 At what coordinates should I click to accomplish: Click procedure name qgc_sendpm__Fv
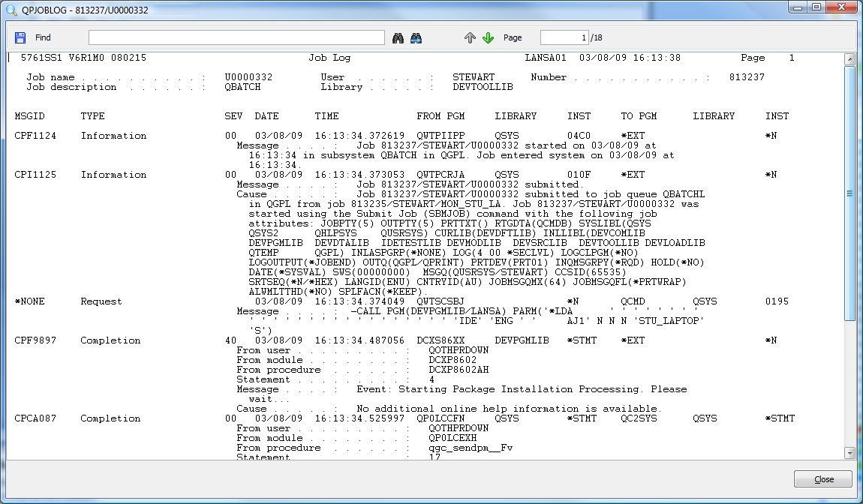tap(471, 448)
